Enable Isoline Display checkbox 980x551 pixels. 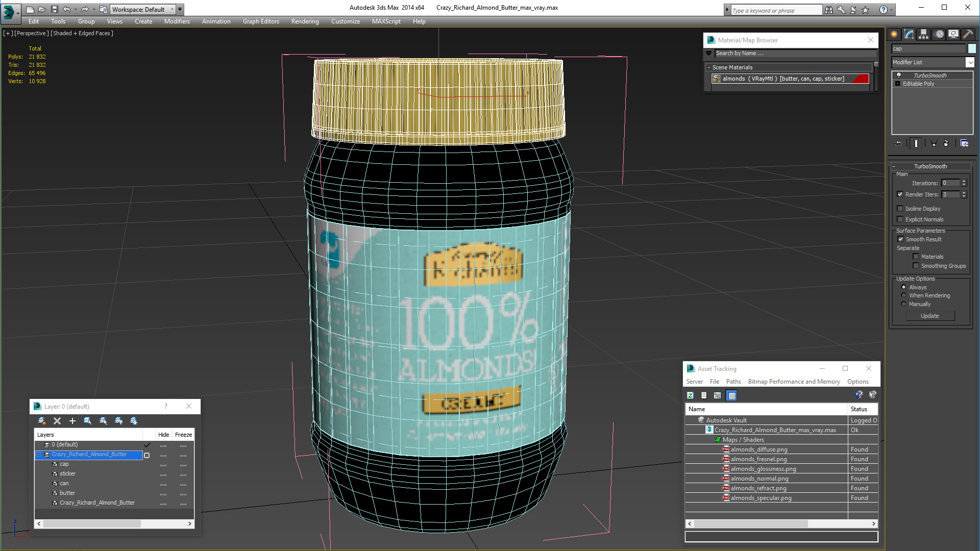pos(900,209)
